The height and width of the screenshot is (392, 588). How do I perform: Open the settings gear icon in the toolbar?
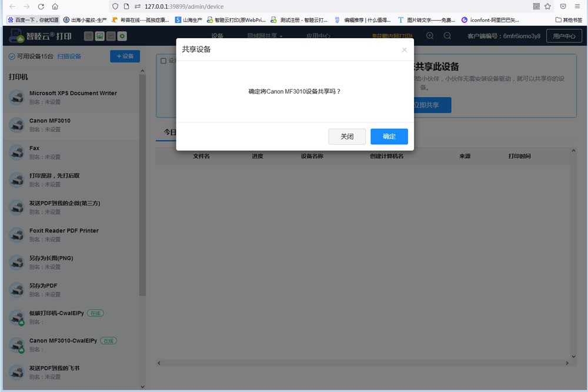[122, 36]
